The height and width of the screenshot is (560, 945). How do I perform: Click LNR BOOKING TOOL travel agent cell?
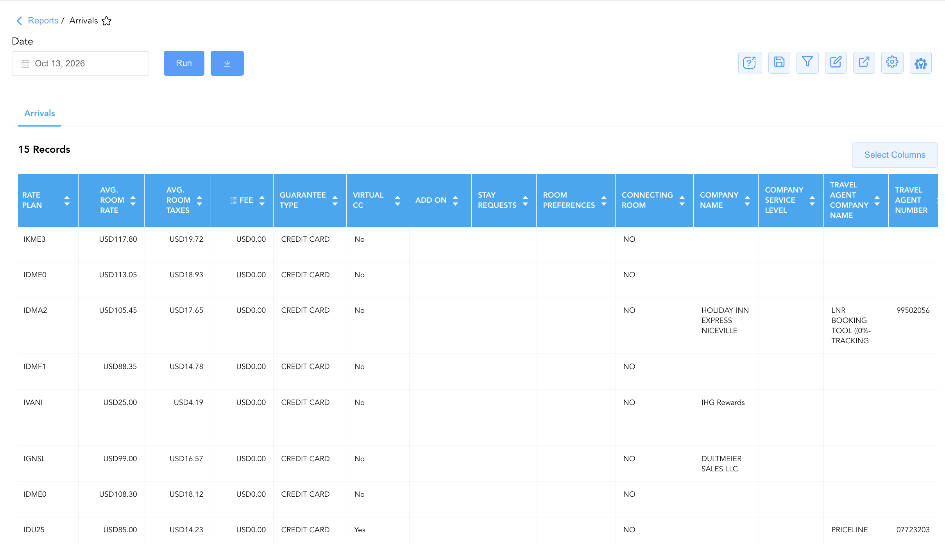tap(856, 326)
